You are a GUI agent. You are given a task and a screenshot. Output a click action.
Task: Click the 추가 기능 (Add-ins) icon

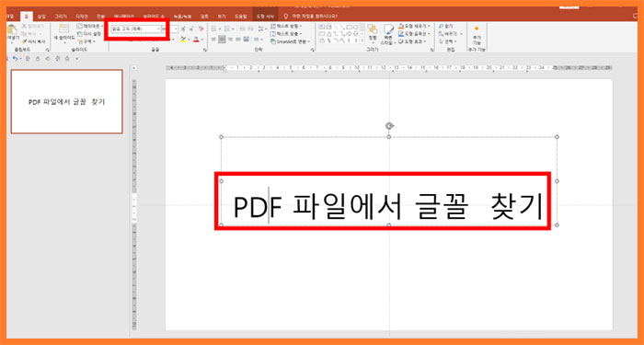(x=477, y=29)
